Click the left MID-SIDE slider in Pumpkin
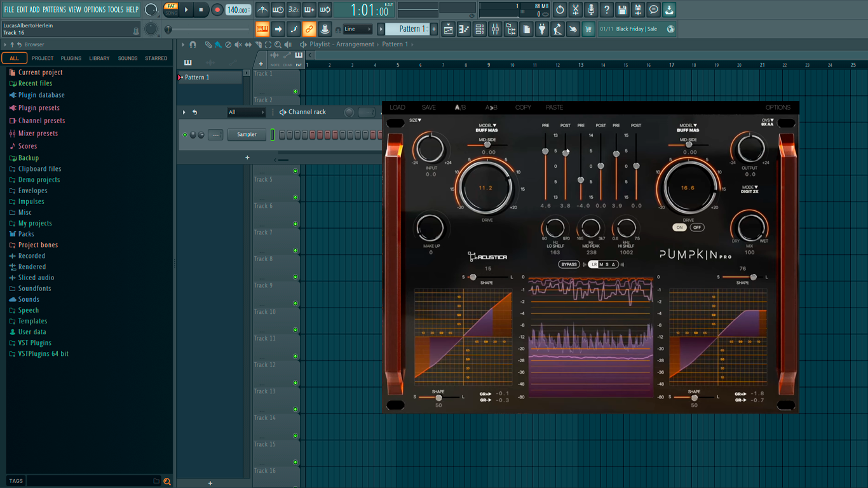This screenshot has height=488, width=868. tap(487, 145)
